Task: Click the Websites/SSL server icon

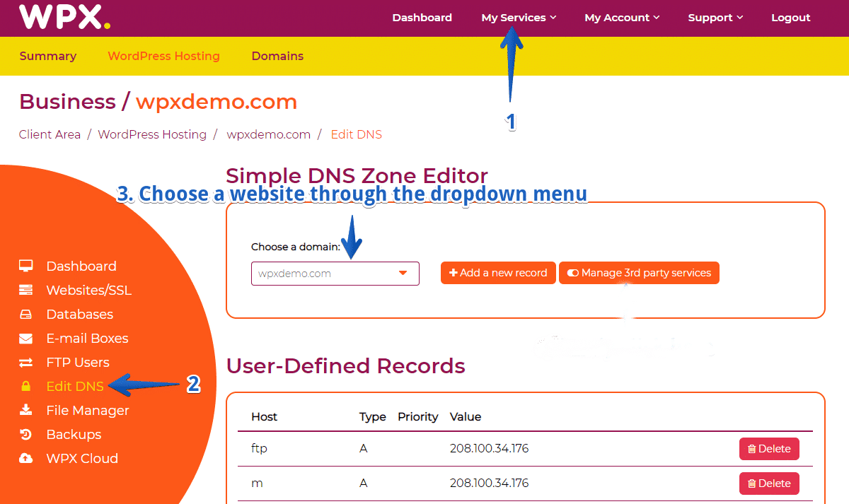Action: pos(26,291)
